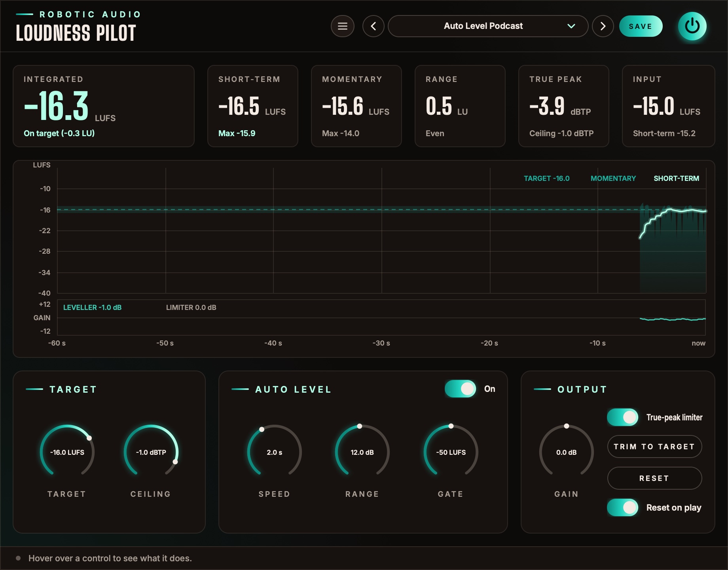Open the hamburger menu
The image size is (728, 570).
point(343,26)
